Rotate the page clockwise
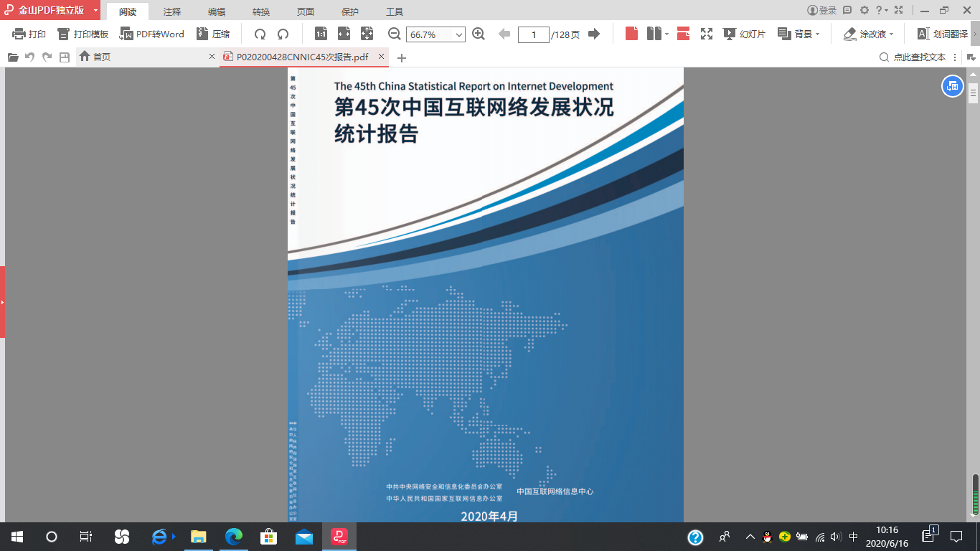Image resolution: width=980 pixels, height=551 pixels. 283,34
